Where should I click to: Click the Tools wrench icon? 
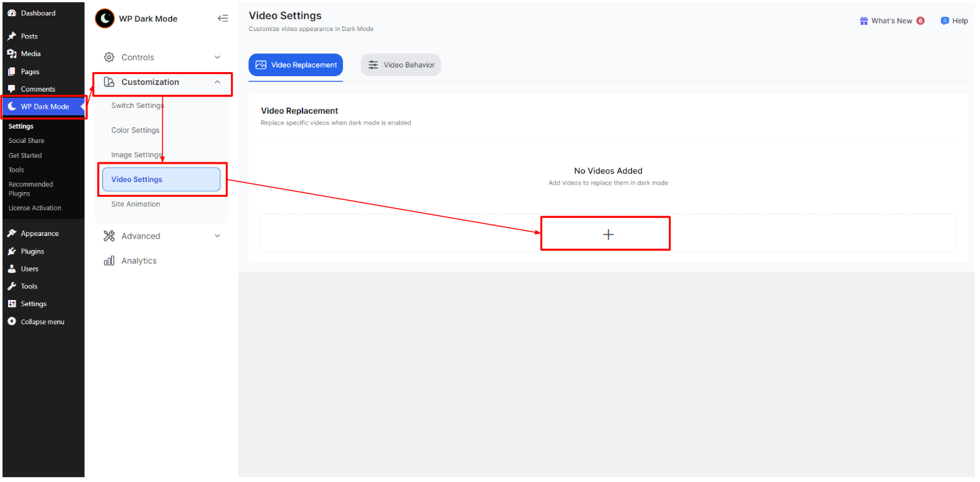click(11, 286)
